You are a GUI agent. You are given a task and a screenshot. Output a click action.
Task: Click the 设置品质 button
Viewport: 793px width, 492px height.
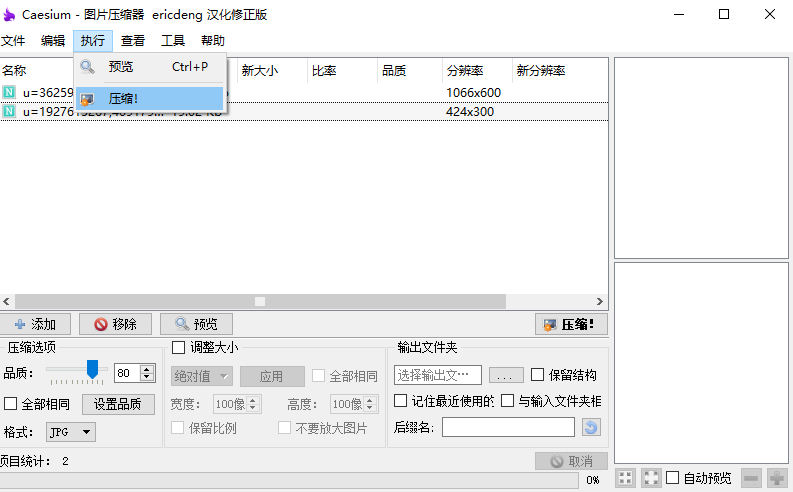click(x=118, y=404)
